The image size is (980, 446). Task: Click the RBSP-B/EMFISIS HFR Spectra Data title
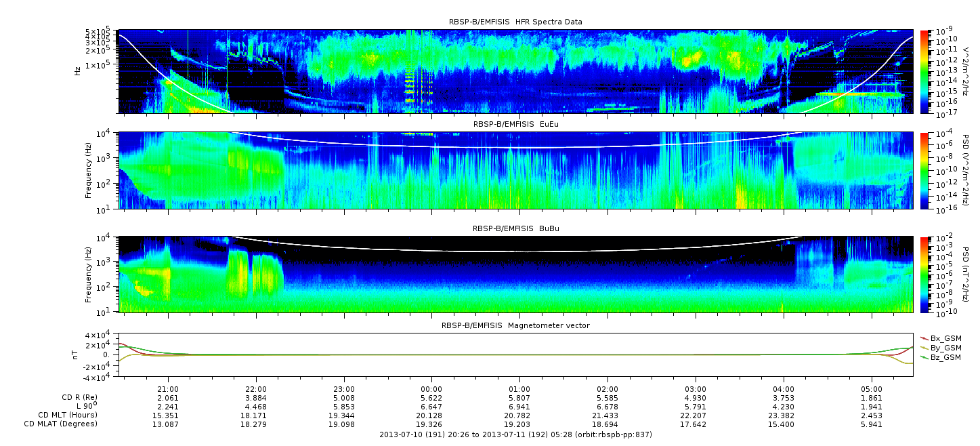pyautogui.click(x=515, y=22)
